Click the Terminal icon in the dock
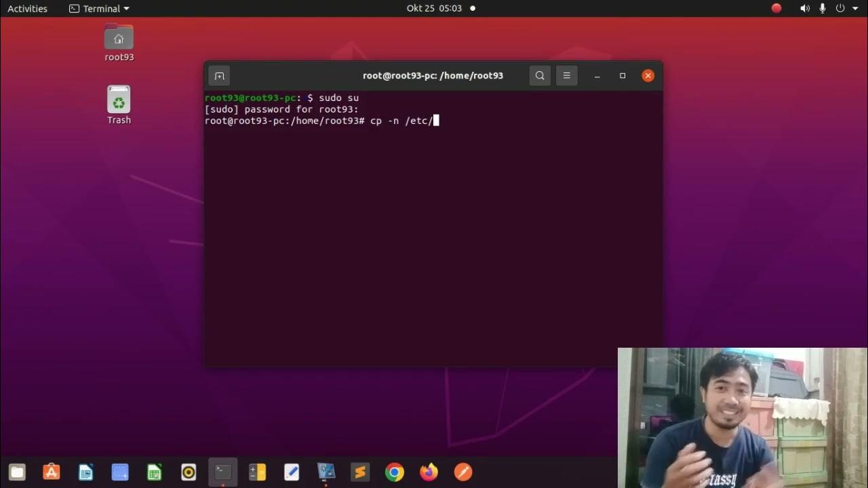868x488 pixels. (x=223, y=472)
